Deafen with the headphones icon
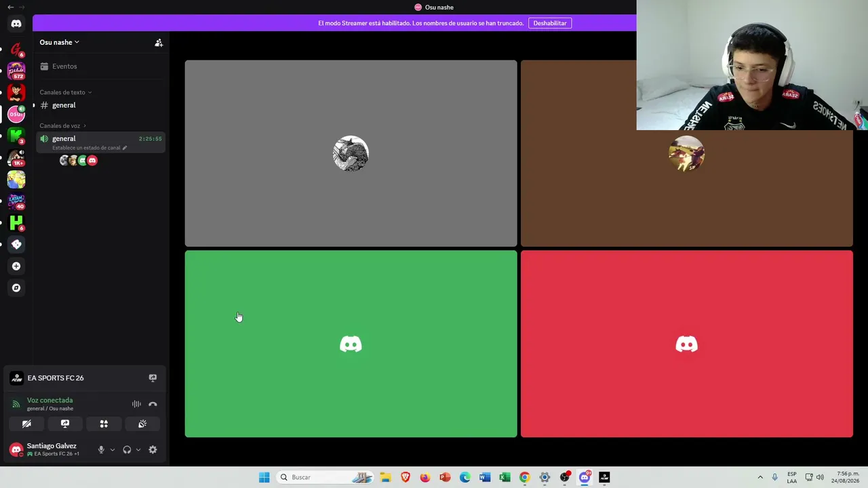The image size is (868, 488). point(127,449)
